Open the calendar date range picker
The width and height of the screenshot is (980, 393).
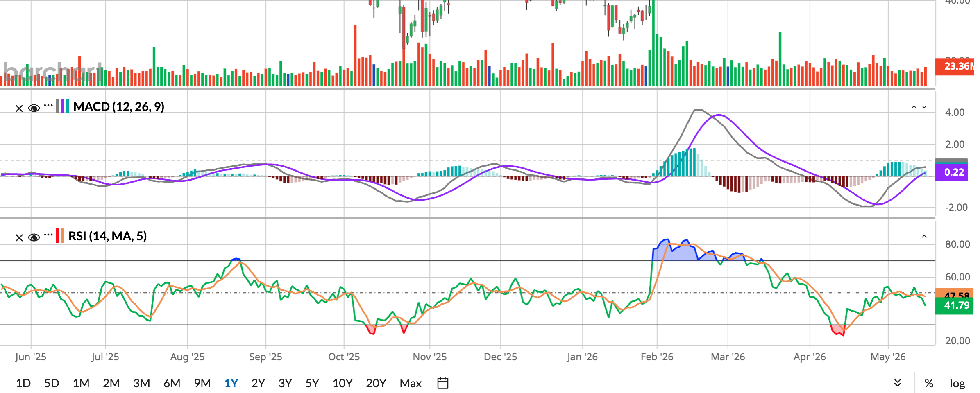coord(443,383)
